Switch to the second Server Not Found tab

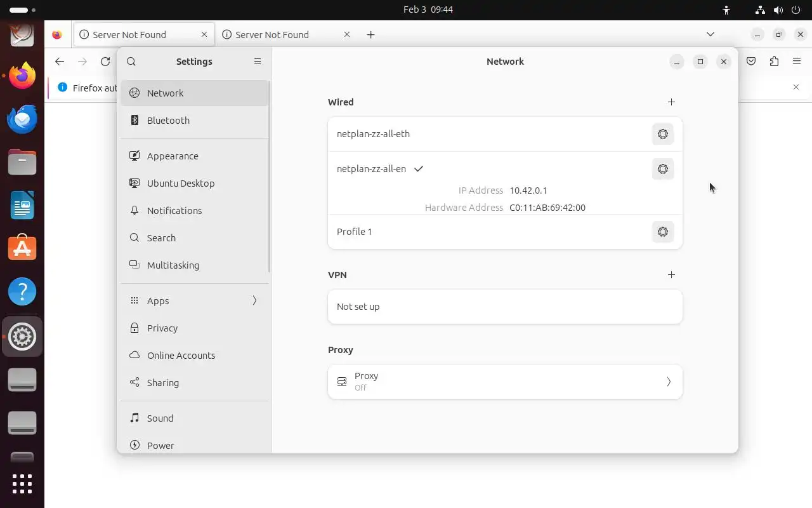[x=279, y=35]
